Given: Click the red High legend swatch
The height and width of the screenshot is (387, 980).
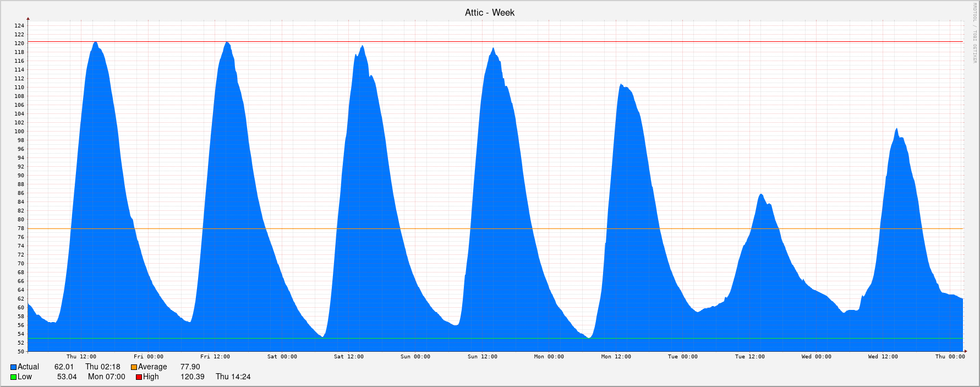Looking at the screenshot, I should (139, 377).
